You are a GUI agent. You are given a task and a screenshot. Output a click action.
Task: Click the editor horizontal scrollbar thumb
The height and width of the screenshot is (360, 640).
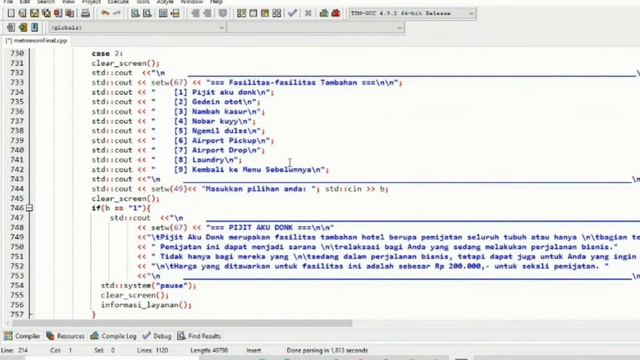click(x=182, y=323)
